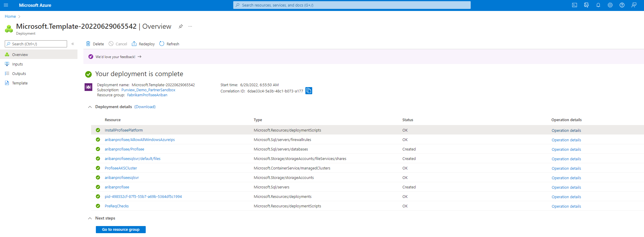The width and height of the screenshot is (644, 237).
Task: Open the notifications bell
Action: tap(598, 5)
